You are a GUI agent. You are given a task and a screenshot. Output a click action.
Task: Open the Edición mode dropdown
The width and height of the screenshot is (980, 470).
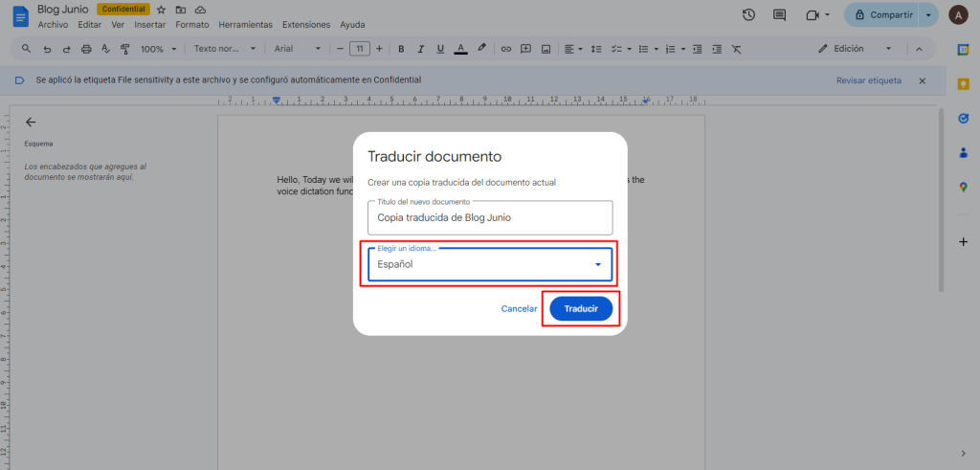855,49
